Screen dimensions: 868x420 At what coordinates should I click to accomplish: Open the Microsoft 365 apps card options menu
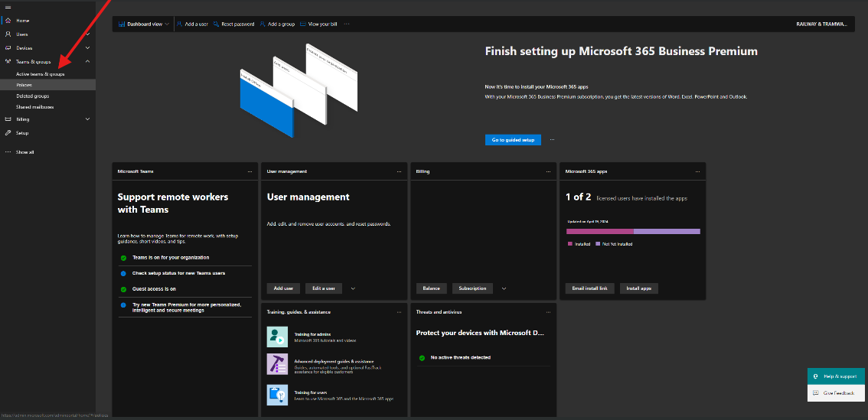(x=697, y=171)
